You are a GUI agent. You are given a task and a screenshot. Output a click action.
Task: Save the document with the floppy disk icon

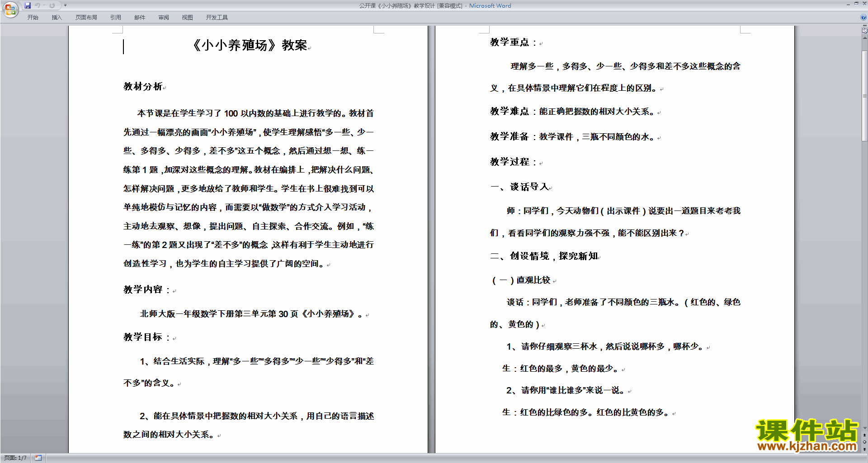point(28,5)
